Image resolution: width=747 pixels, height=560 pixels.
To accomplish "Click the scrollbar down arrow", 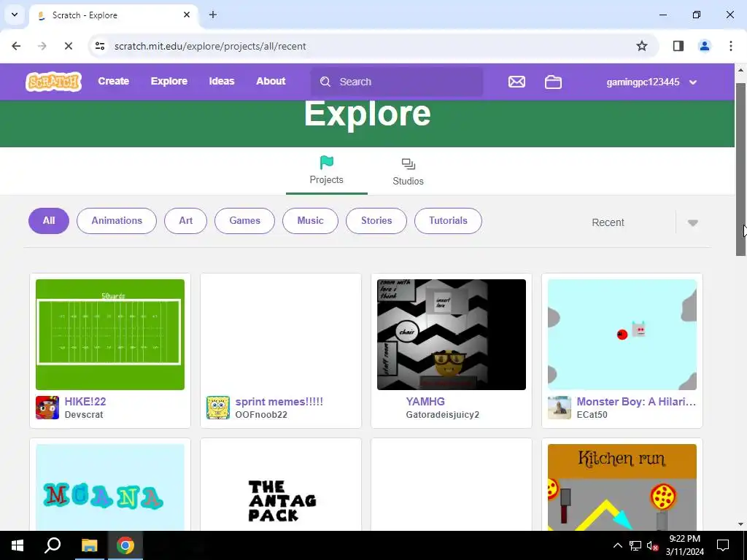I will coord(741,524).
